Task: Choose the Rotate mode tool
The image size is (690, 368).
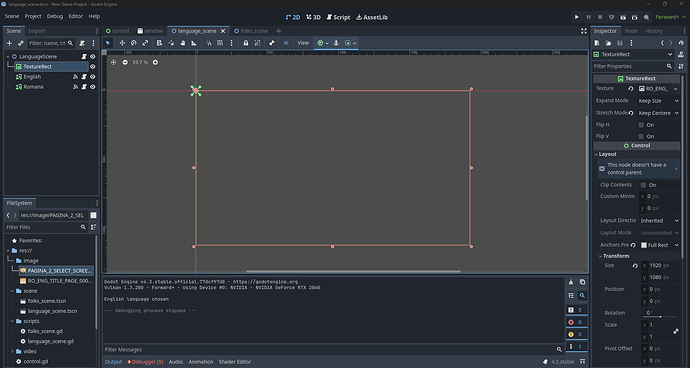Action: (133, 43)
